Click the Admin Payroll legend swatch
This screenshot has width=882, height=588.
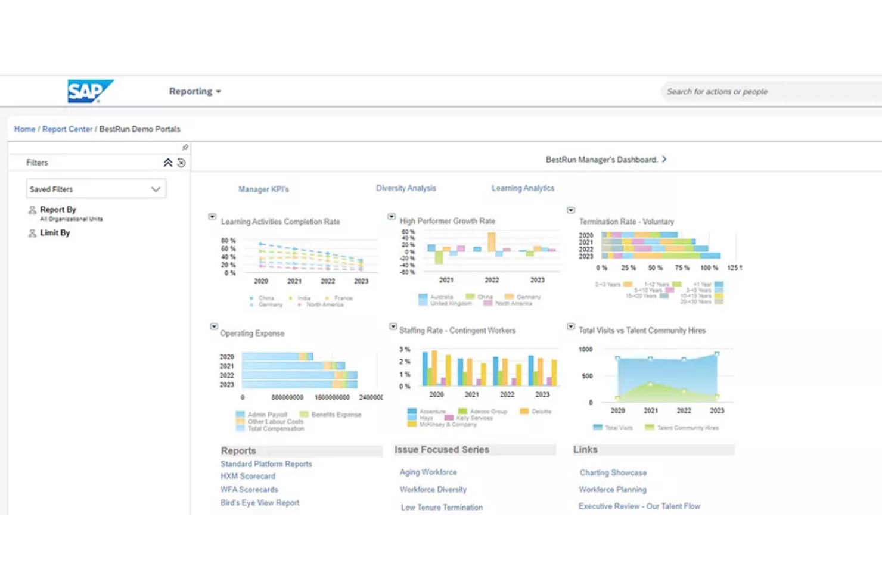click(x=240, y=414)
